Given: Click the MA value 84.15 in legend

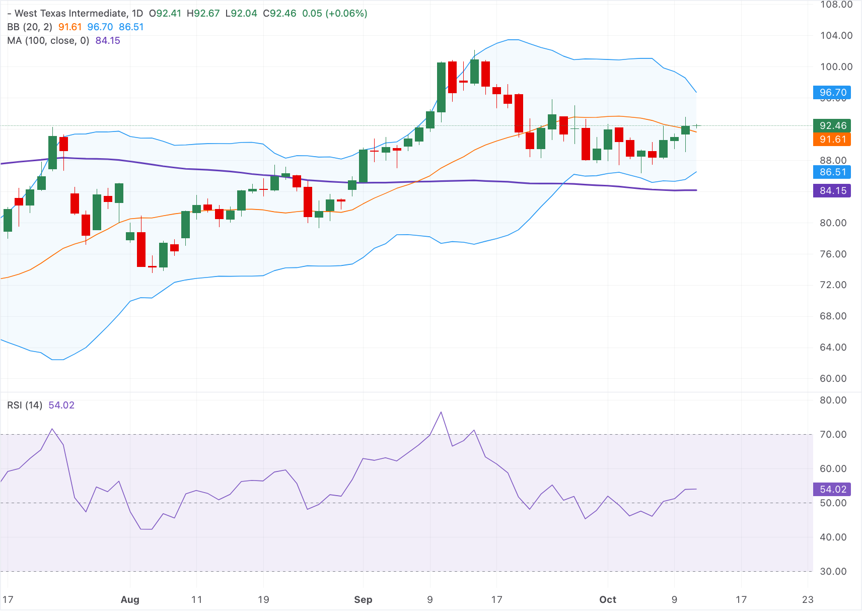Looking at the screenshot, I should (x=108, y=40).
